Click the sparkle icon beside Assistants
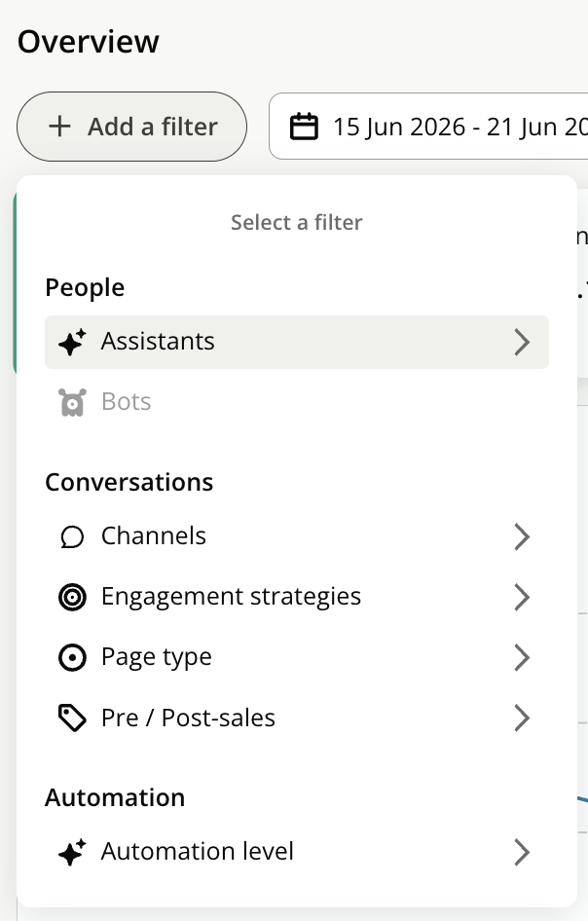The width and height of the screenshot is (588, 921). pyautogui.click(x=72, y=342)
